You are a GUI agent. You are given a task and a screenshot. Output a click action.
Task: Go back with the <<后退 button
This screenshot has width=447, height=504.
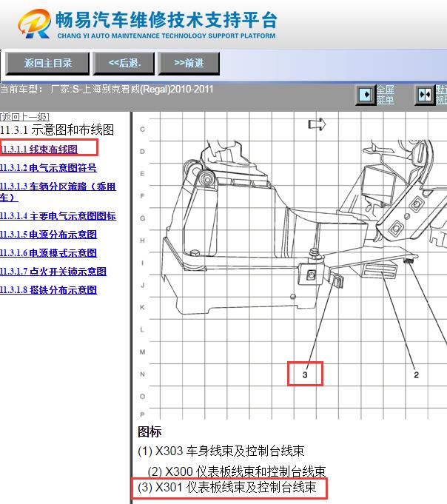(x=124, y=64)
